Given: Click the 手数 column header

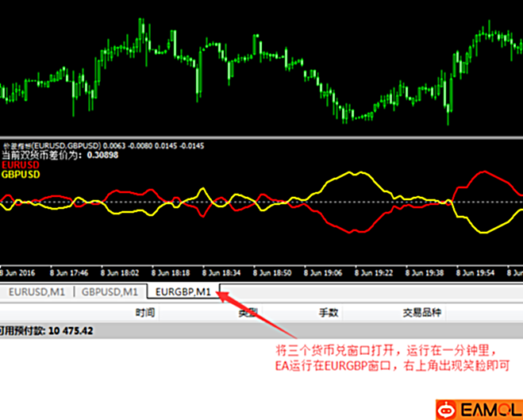Looking at the screenshot, I should [329, 312].
